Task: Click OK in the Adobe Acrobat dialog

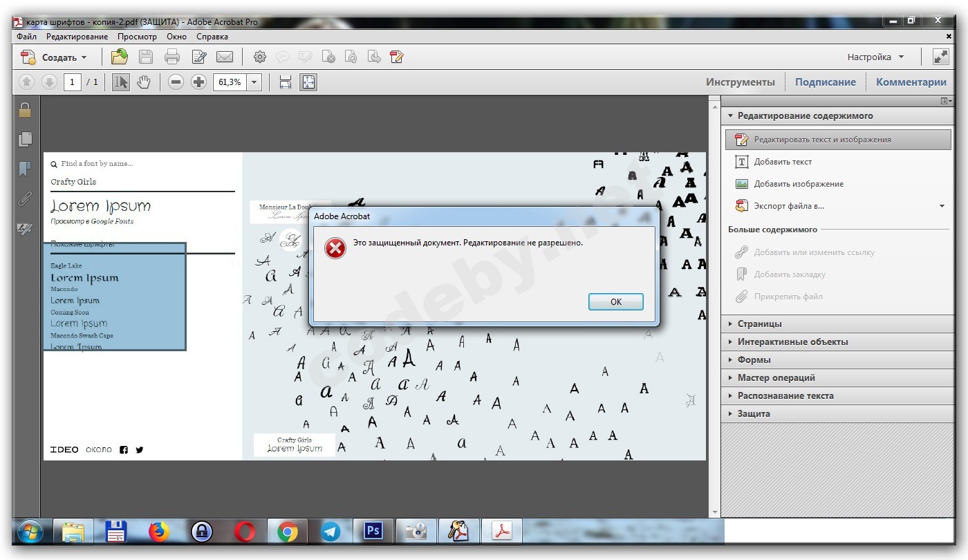Action: point(616,301)
